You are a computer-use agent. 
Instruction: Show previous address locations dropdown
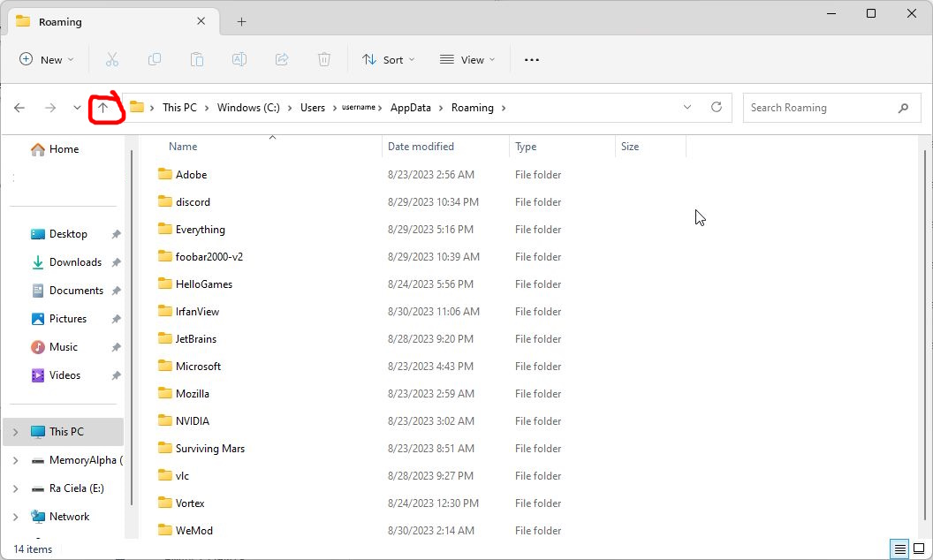click(687, 108)
